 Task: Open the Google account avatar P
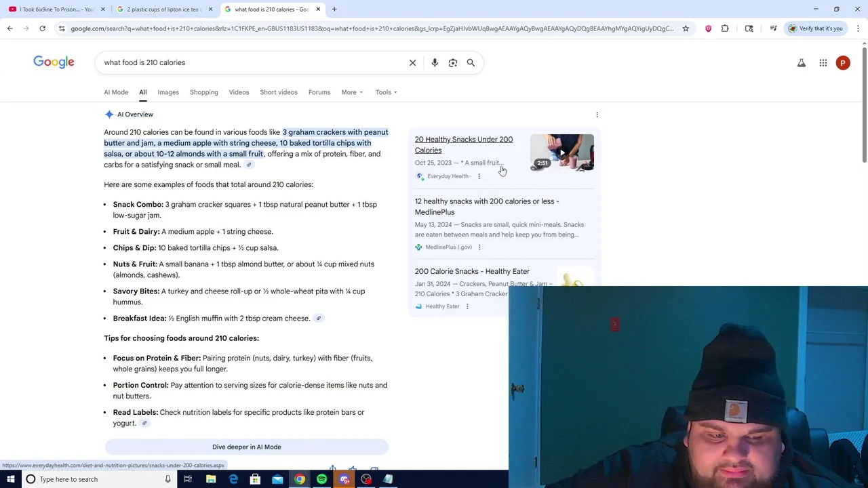[x=843, y=63]
